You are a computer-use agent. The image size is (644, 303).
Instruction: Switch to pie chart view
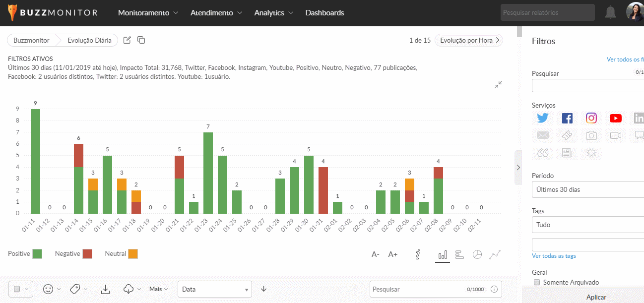477,254
